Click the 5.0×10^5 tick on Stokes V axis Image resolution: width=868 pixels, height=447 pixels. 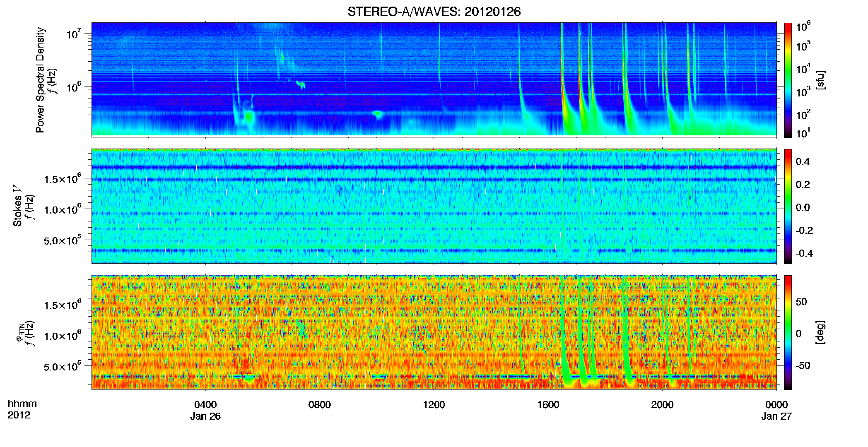(63, 240)
